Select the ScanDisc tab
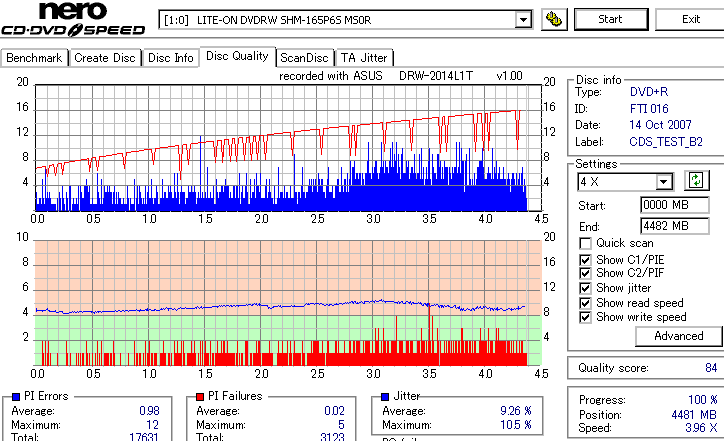The image size is (724, 441). (304, 58)
